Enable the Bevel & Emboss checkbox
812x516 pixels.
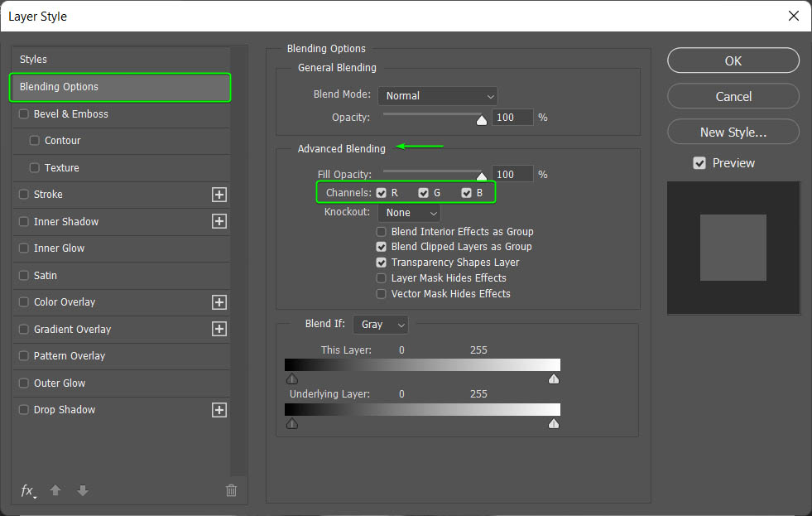pos(24,114)
